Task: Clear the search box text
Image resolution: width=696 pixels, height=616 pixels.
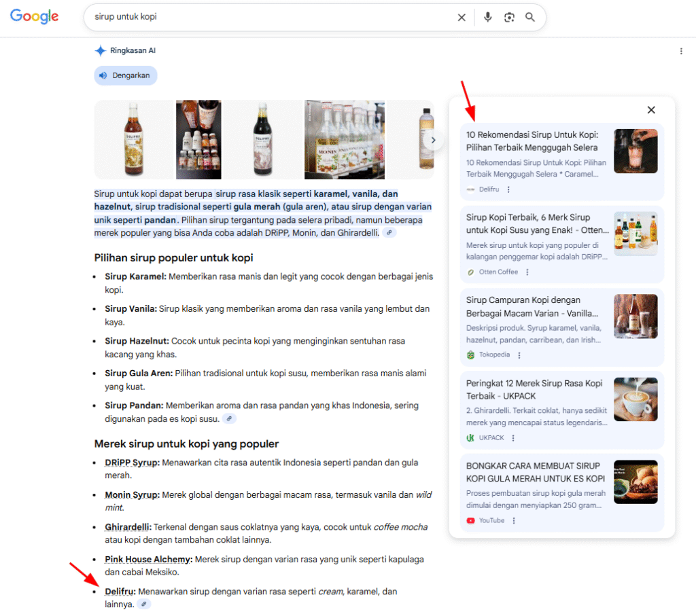Action: (x=462, y=18)
